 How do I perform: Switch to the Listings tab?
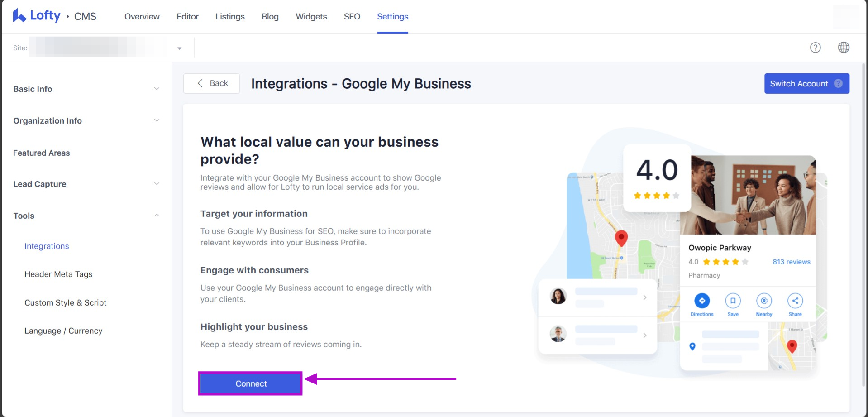click(230, 17)
